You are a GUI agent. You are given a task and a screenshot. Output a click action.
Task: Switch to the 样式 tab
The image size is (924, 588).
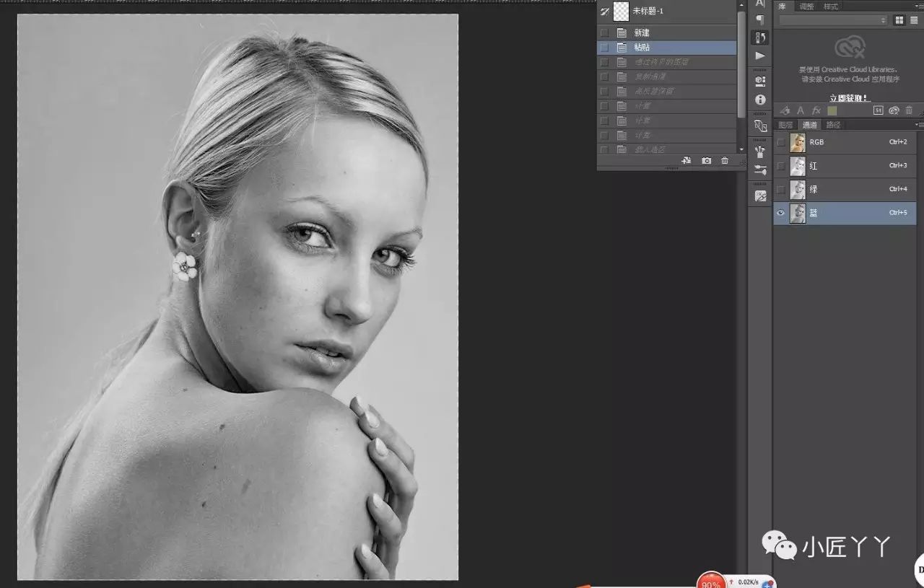[831, 6]
